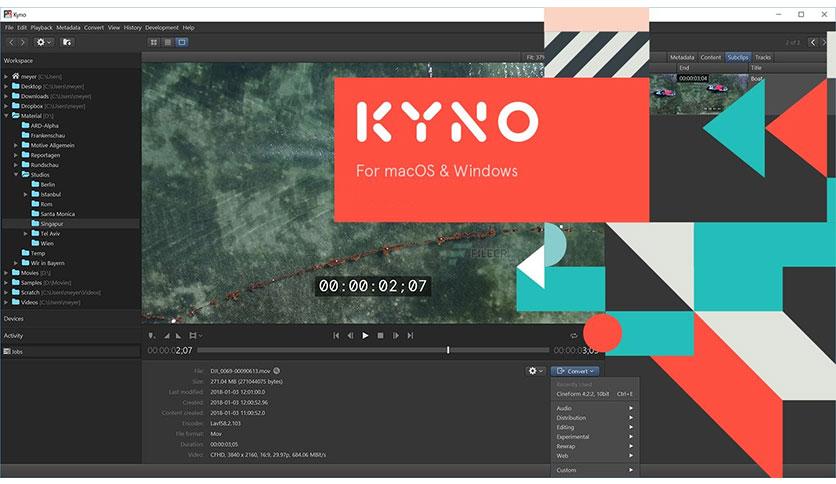
Task: Expand the Istanbul folder
Action: 26,195
